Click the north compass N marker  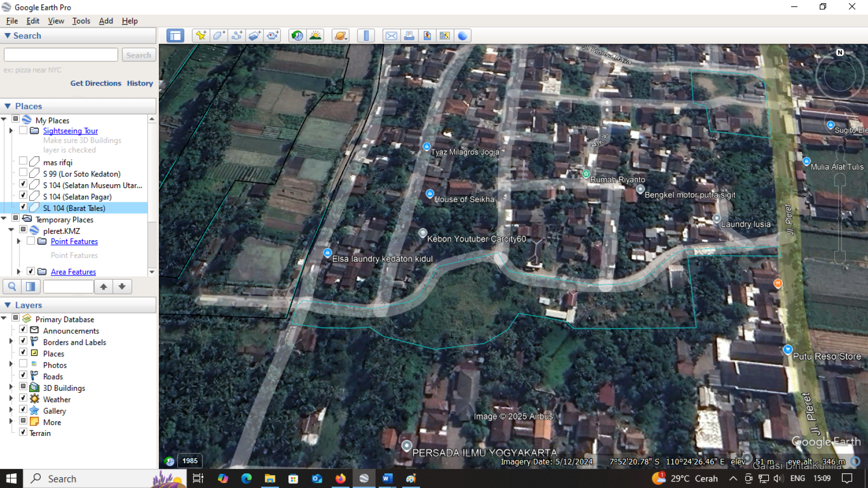pyautogui.click(x=840, y=53)
